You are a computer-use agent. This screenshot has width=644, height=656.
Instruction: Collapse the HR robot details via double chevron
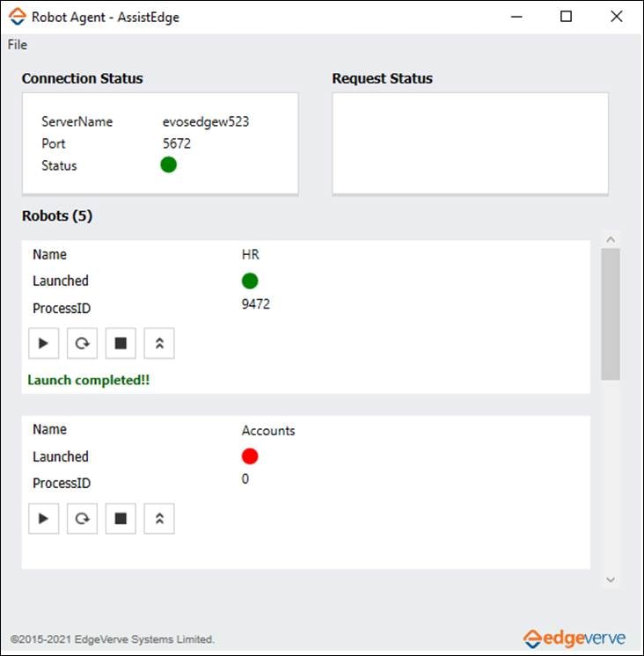(159, 344)
